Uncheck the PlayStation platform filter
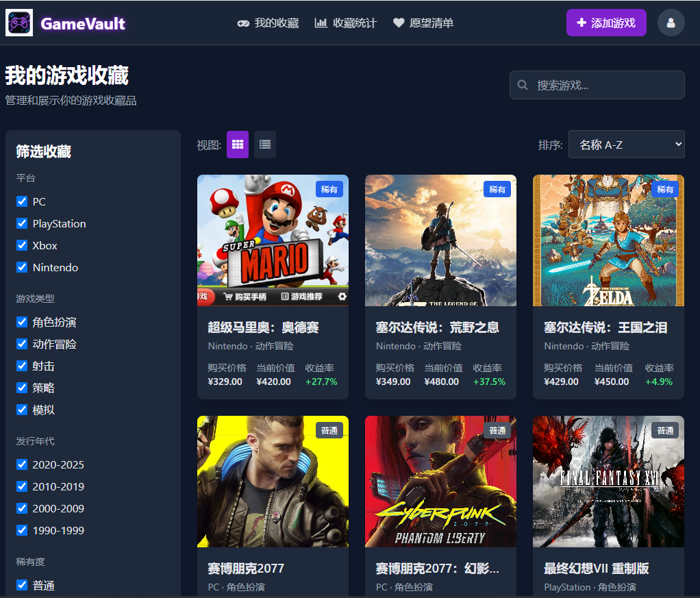This screenshot has height=598, width=700. tap(21, 223)
